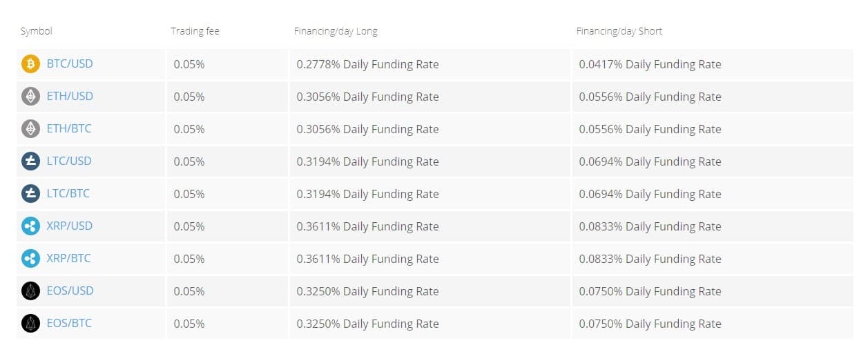The image size is (868, 354).
Task: Click the Bitcoin icon beside BTC/USD
Action: pos(30,64)
